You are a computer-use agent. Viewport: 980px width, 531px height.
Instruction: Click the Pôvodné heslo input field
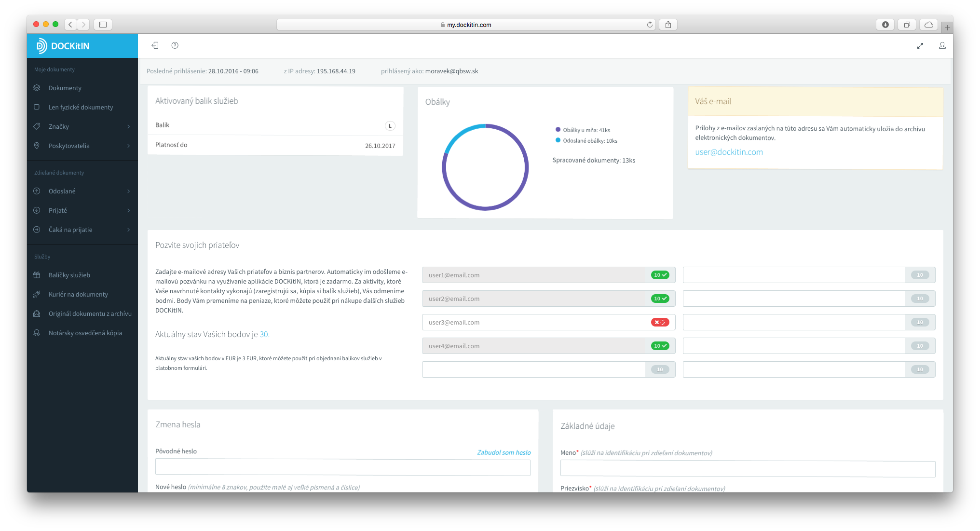(342, 467)
